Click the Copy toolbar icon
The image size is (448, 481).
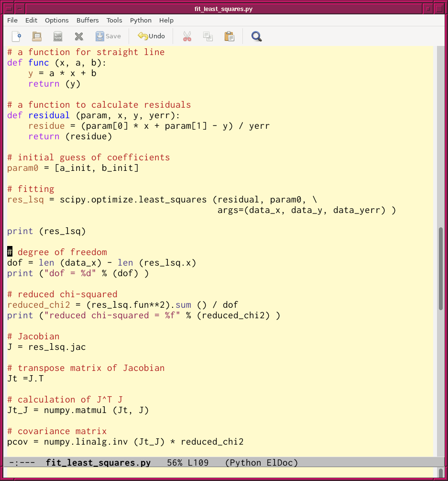pos(208,36)
